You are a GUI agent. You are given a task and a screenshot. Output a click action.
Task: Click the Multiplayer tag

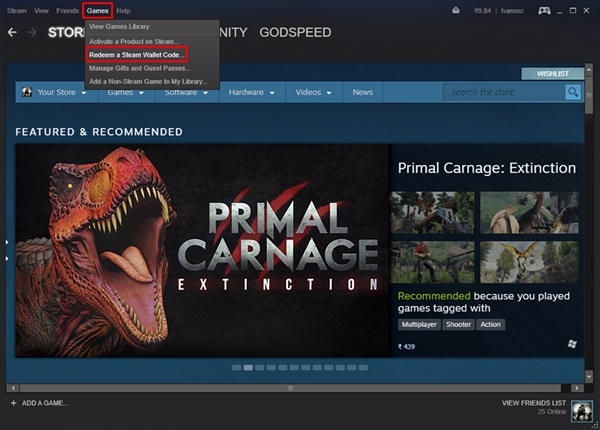(419, 324)
